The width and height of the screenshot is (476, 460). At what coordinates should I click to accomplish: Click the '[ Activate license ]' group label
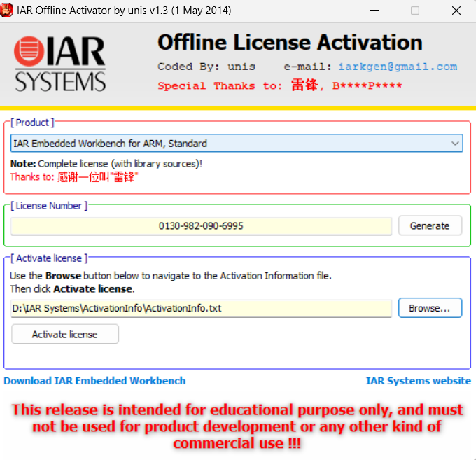point(49,258)
